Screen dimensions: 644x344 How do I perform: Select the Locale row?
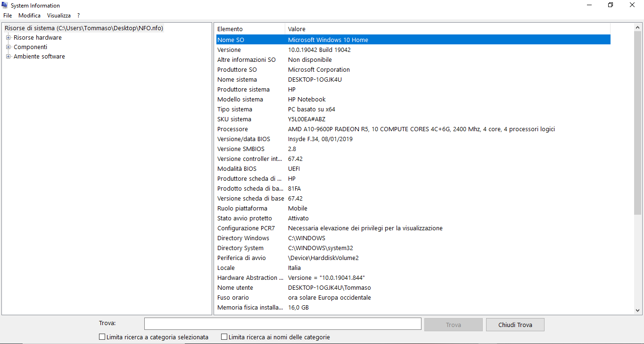point(413,268)
